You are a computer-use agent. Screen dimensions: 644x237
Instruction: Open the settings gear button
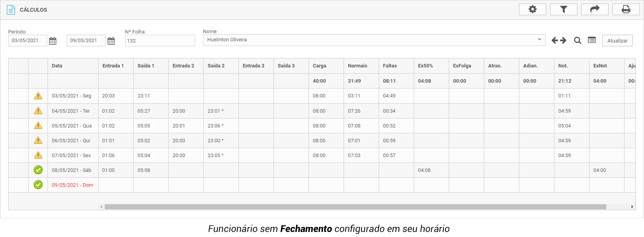[532, 9]
